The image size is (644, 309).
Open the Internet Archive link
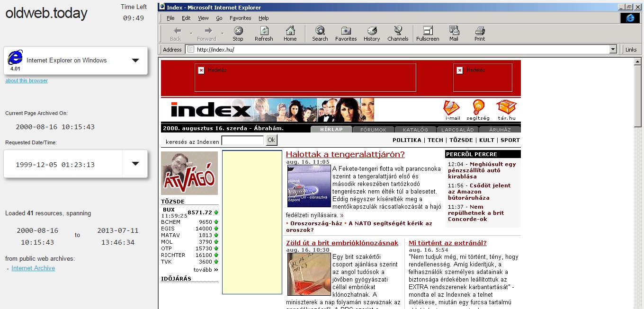(33, 268)
